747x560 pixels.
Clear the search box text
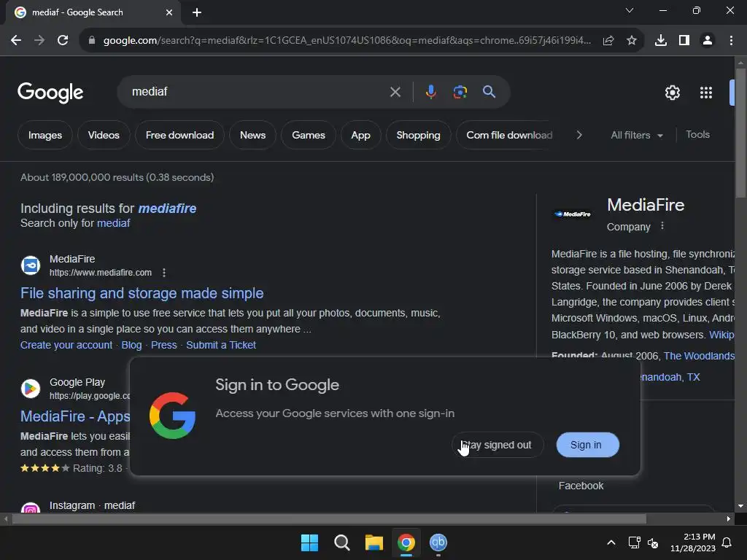[395, 92]
